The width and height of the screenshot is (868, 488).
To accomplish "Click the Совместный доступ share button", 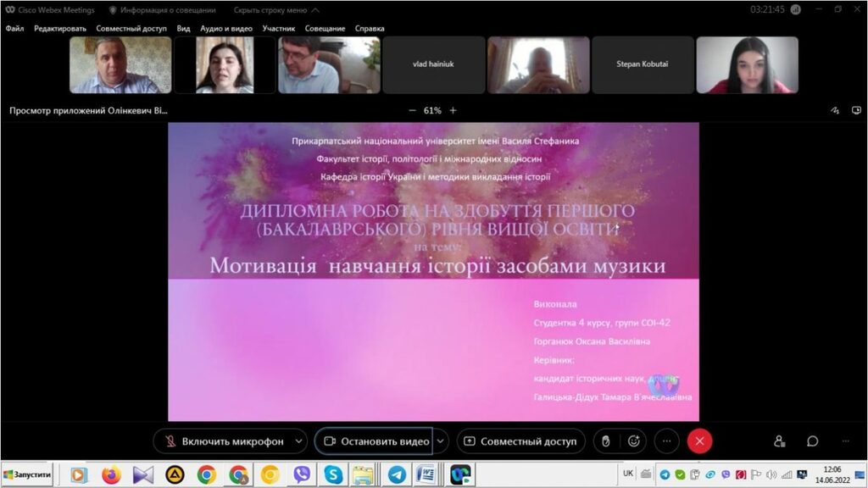I will click(520, 441).
